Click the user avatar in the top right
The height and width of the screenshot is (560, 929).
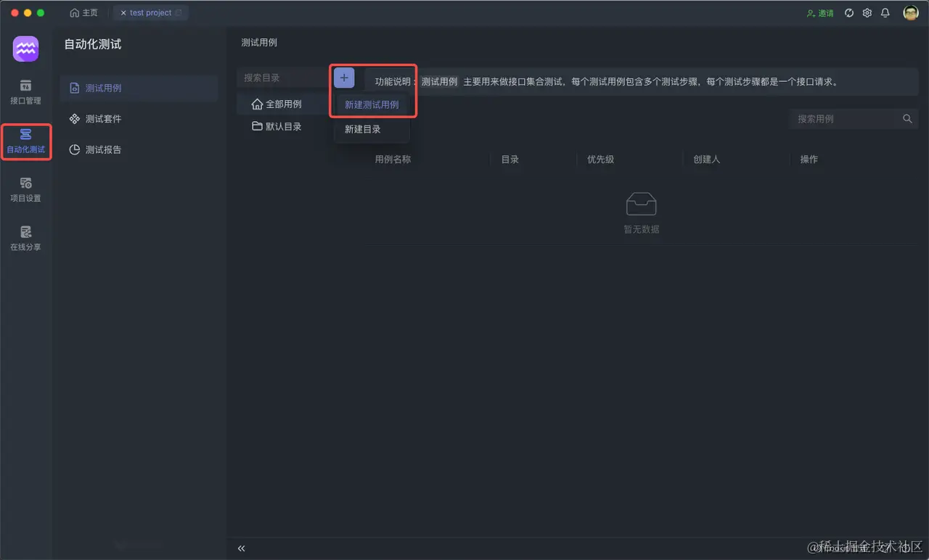[909, 12]
